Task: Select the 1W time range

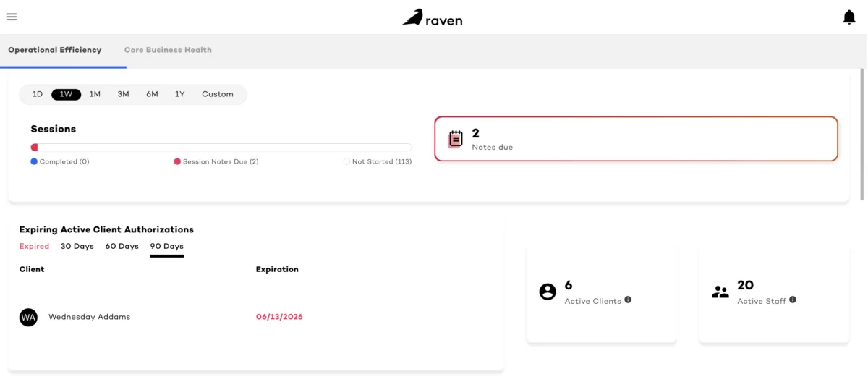Action: [x=66, y=94]
